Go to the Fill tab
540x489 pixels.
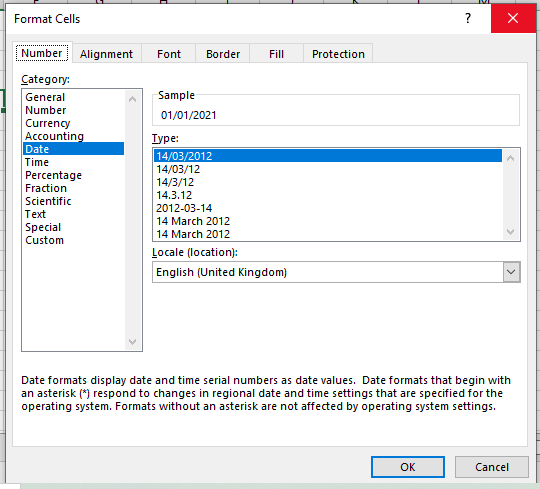coord(276,54)
